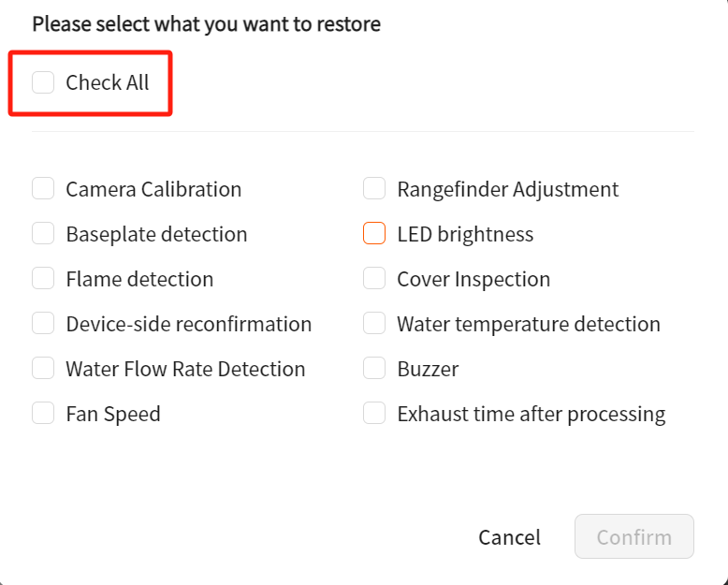Select the Baseplate detection checkbox
Screen dimensions: 728x585
coord(43,234)
